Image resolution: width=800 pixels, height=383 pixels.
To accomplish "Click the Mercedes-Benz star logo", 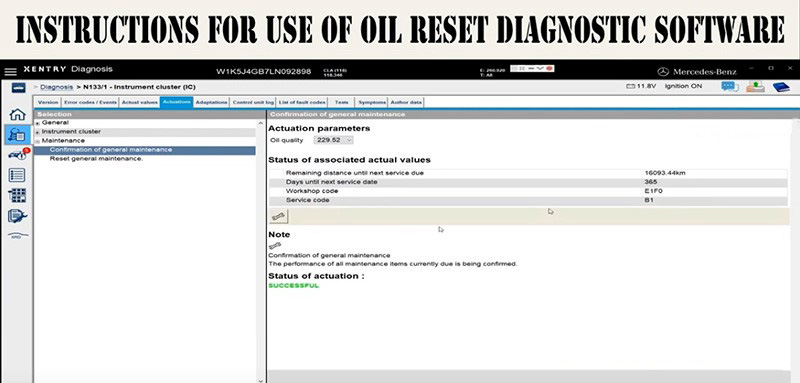I will [663, 72].
